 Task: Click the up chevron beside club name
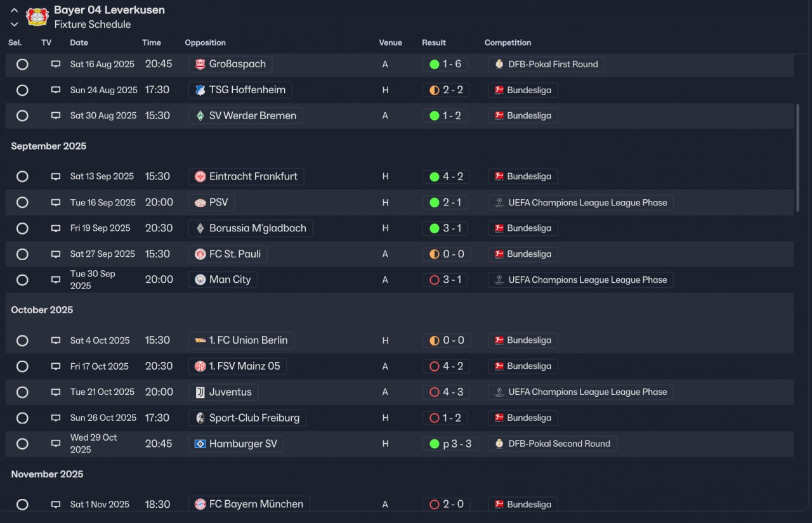[x=14, y=10]
